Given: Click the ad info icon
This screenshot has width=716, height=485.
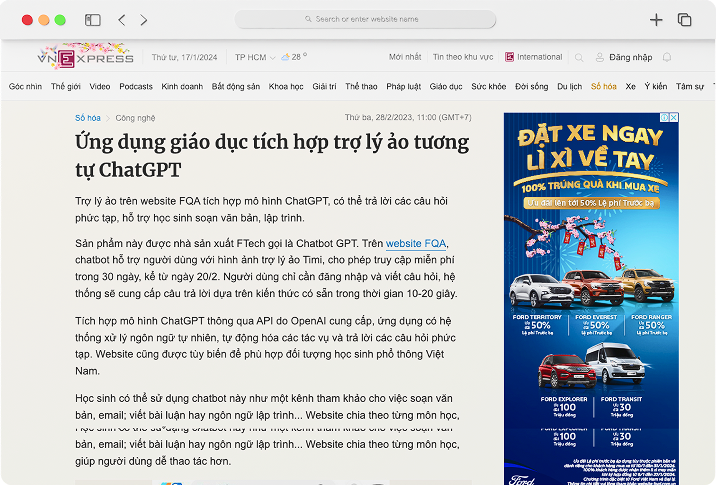Looking at the screenshot, I should pos(665,117).
